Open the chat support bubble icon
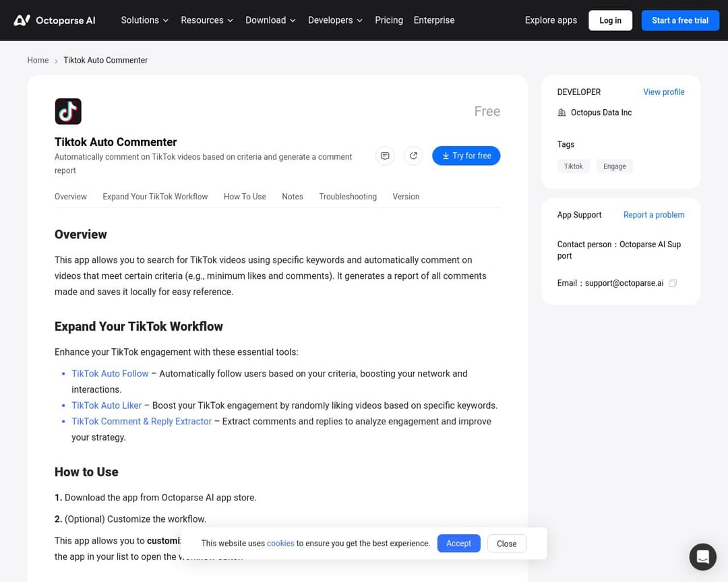Viewport: 728px width, 582px height. point(702,557)
